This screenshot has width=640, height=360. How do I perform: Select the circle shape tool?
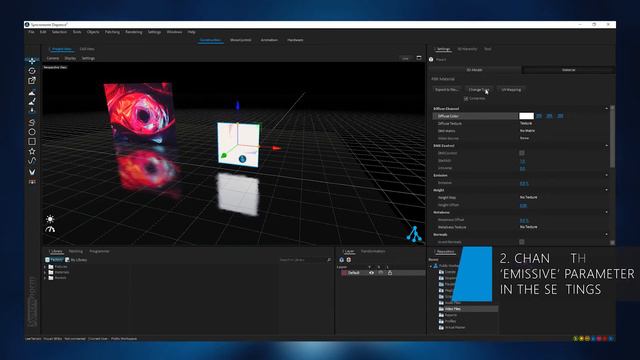pos(32,132)
